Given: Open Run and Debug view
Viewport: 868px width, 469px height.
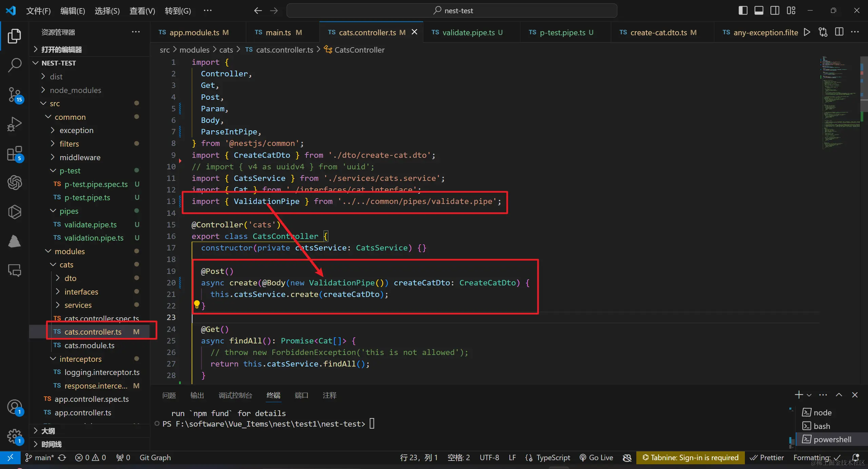Looking at the screenshot, I should point(15,124).
